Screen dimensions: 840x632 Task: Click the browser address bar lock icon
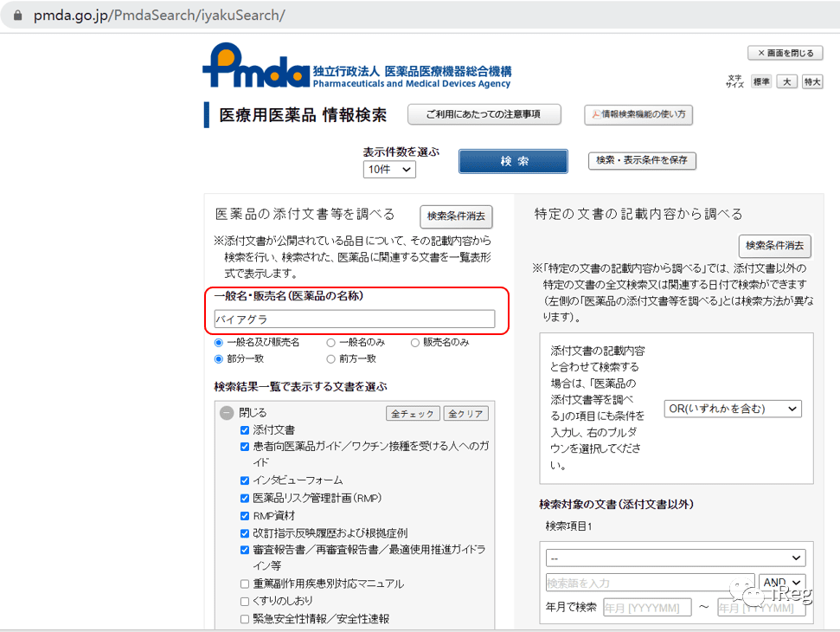click(17, 15)
